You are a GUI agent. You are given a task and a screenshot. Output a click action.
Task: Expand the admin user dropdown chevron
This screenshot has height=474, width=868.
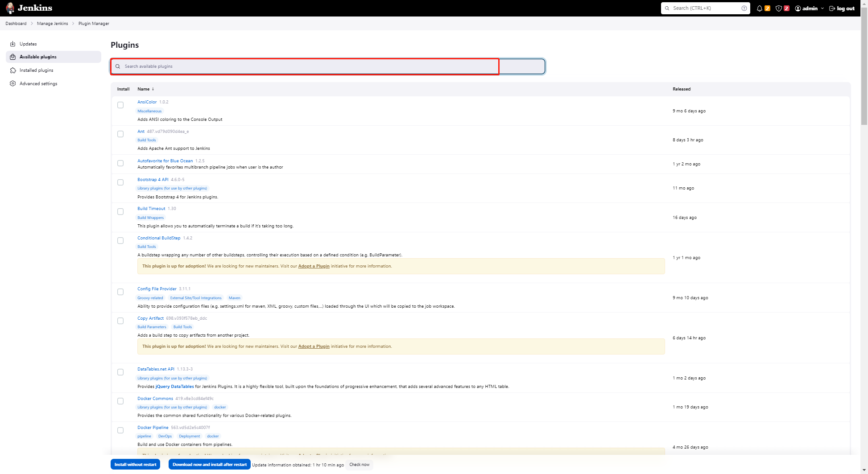click(823, 8)
